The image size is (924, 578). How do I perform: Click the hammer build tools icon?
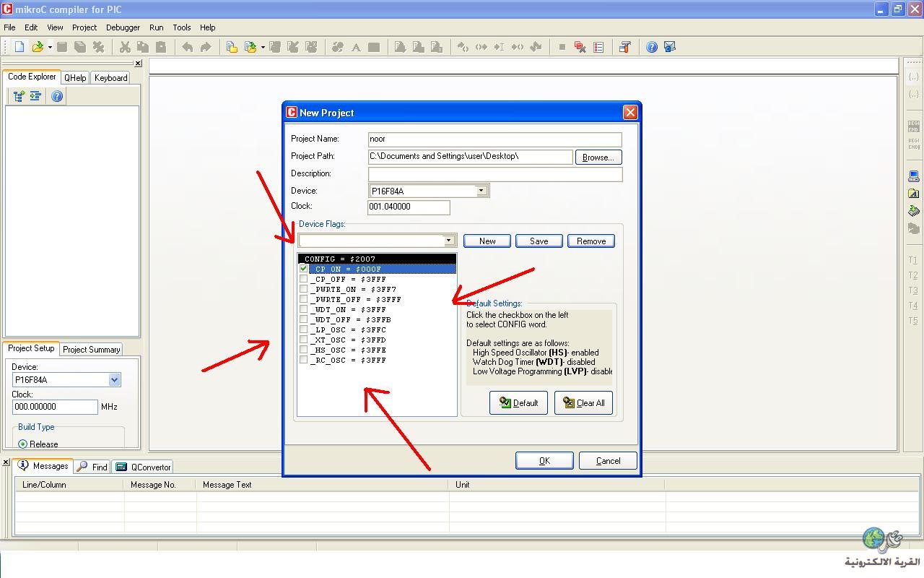[625, 47]
